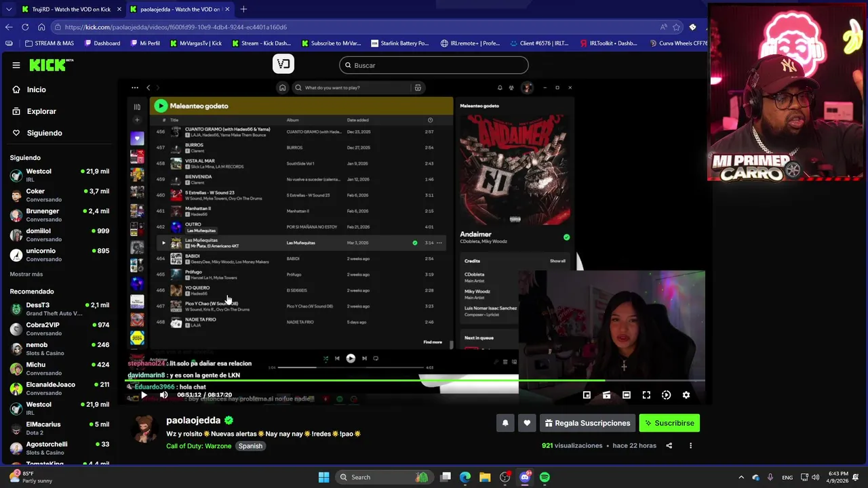Go back in the browser
This screenshot has width=868, height=488.
click(9, 27)
